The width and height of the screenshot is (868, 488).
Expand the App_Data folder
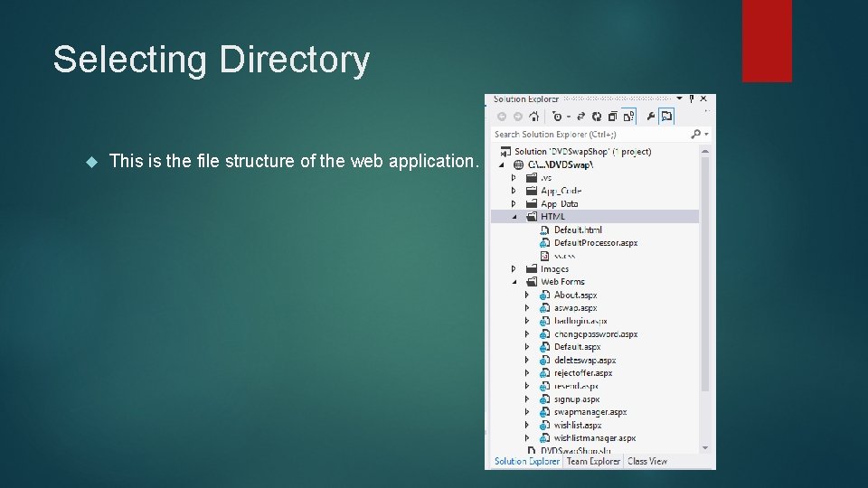pos(514,203)
